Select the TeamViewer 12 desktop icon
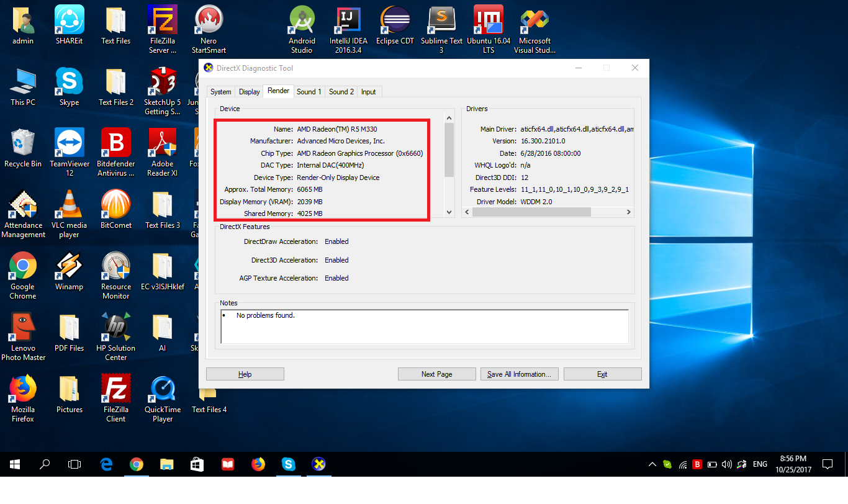848x504 pixels. pyautogui.click(x=69, y=152)
